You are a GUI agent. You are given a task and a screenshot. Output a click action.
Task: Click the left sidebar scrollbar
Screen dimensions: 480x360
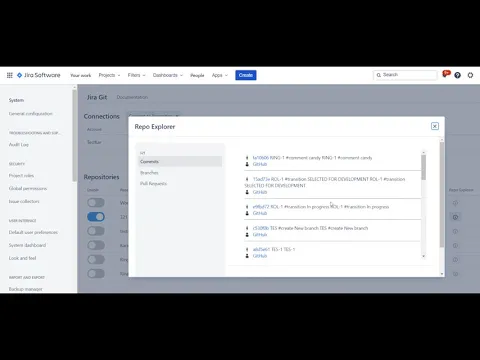click(74, 135)
